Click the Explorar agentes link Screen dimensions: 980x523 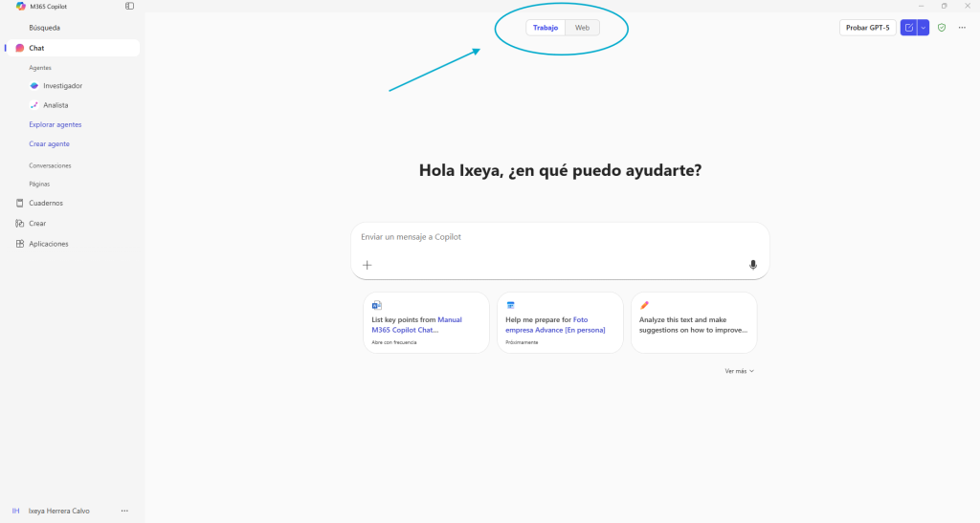click(x=55, y=124)
